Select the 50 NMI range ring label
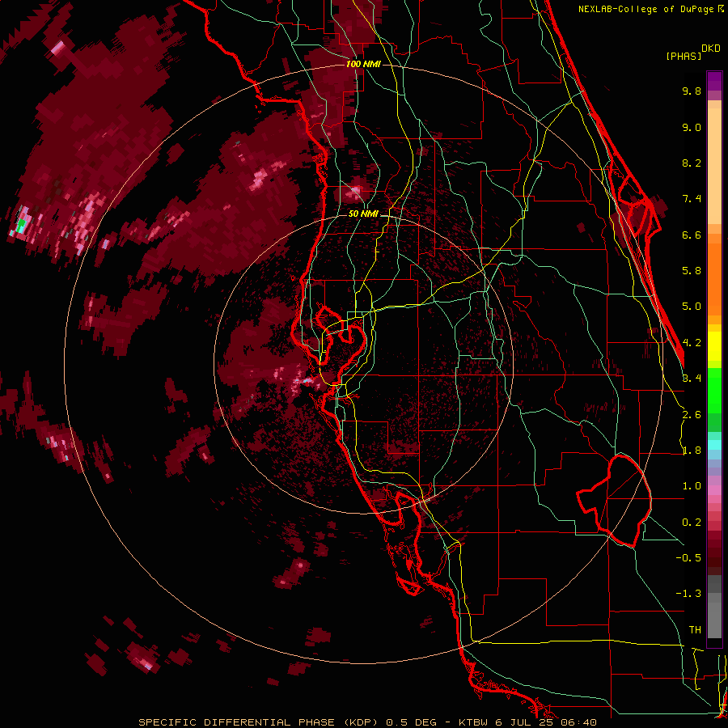Image resolution: width=728 pixels, height=728 pixels. 363,214
